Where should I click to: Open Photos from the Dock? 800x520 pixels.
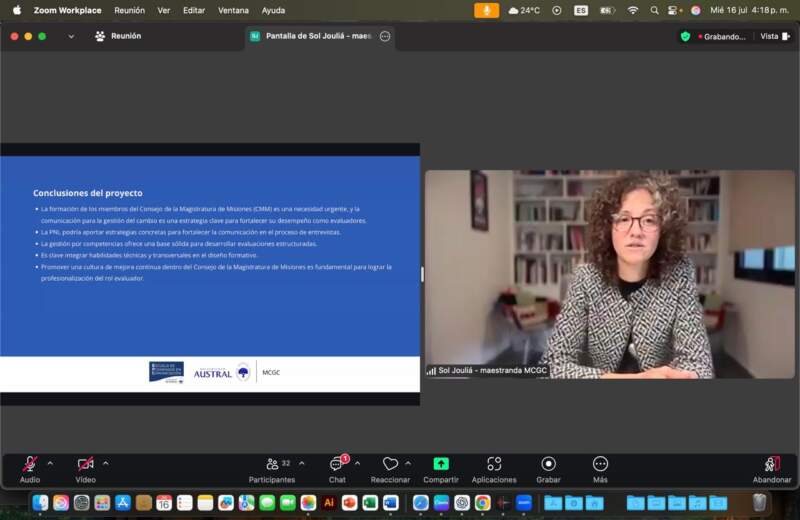pos(308,503)
